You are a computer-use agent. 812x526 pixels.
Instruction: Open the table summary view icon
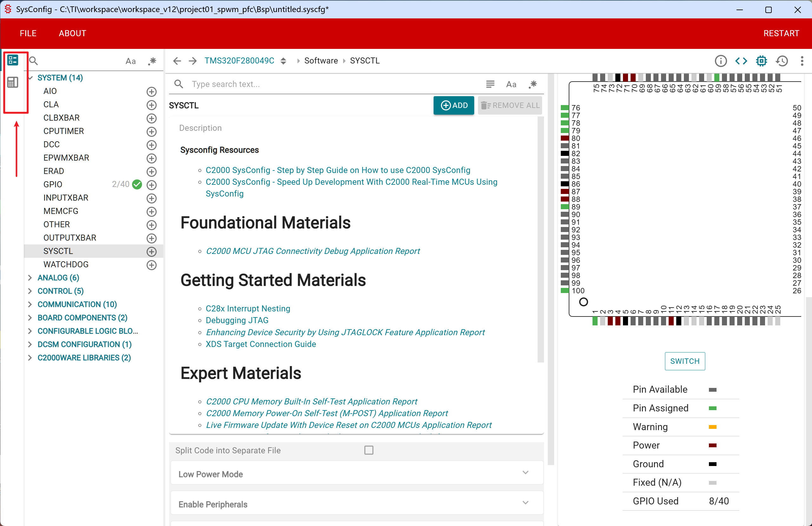pyautogui.click(x=13, y=82)
